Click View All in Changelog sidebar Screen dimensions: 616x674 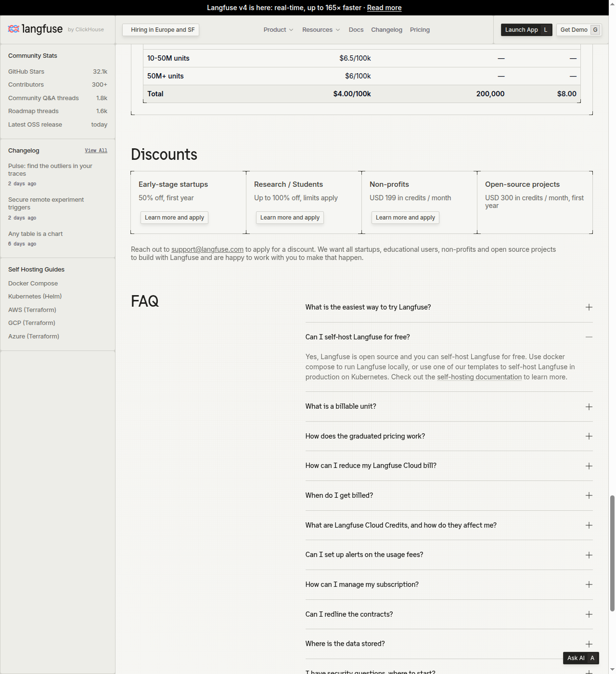pyautogui.click(x=96, y=151)
